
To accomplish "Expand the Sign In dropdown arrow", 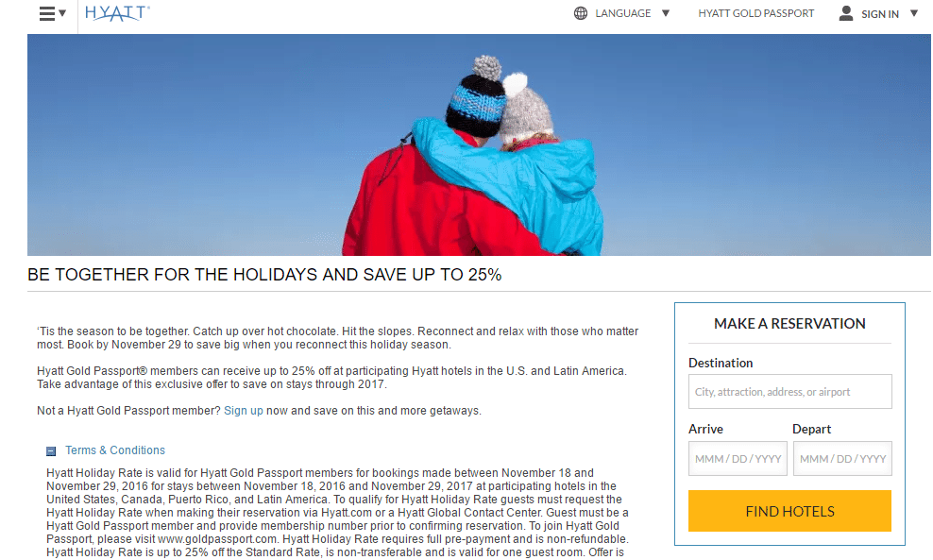I will click(x=914, y=13).
